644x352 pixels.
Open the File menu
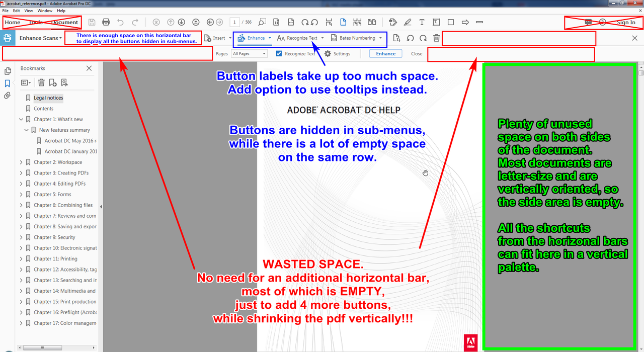tap(6, 11)
